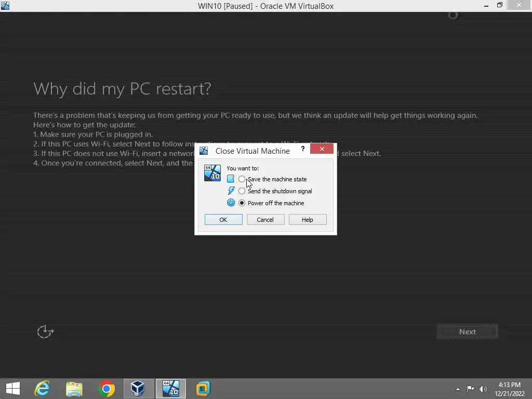
Task: Confirm with the OK button
Action: click(223, 220)
